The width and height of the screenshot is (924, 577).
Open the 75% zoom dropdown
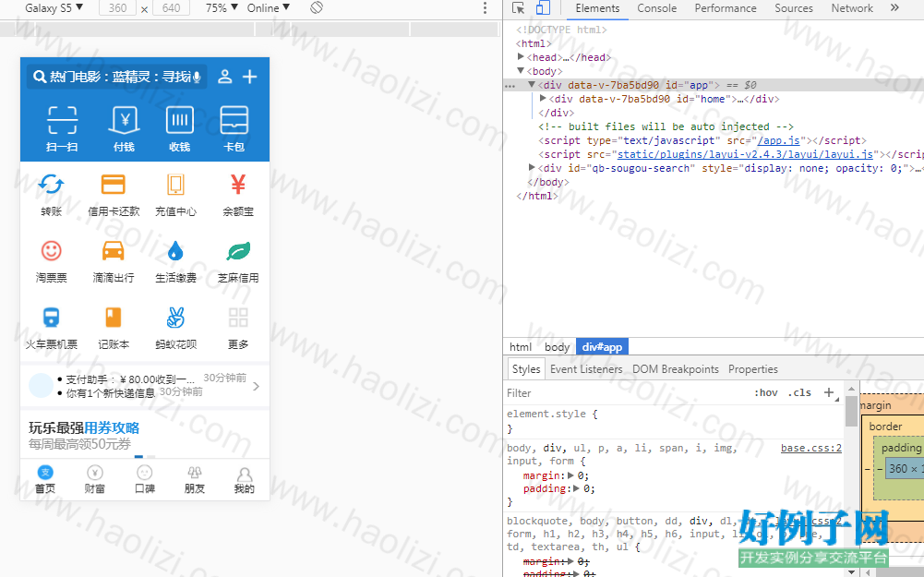tap(221, 7)
